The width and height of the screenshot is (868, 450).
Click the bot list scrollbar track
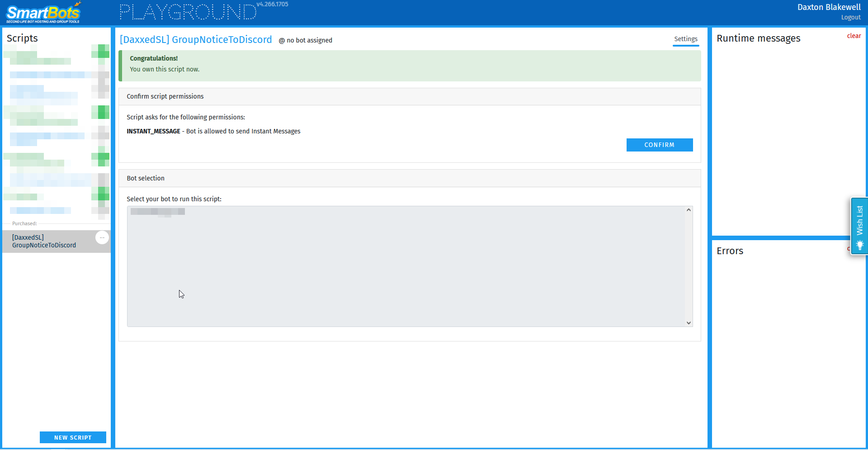point(689,267)
